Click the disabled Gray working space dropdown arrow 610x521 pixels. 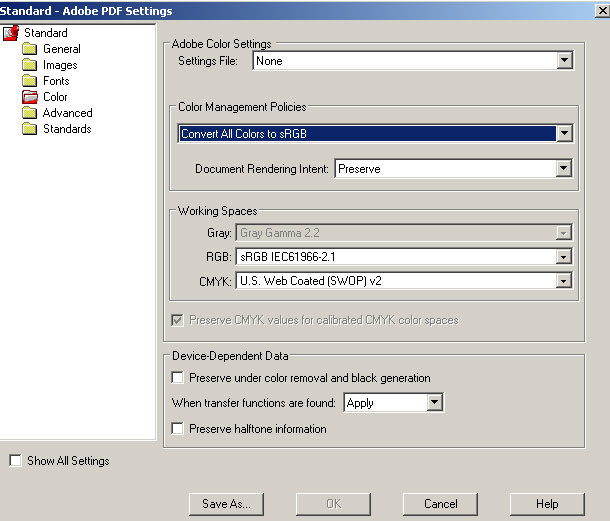coord(563,233)
